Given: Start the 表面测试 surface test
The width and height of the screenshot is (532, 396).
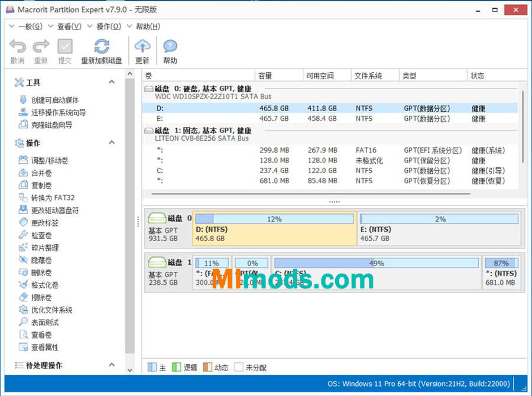Looking at the screenshot, I should tap(38, 322).
